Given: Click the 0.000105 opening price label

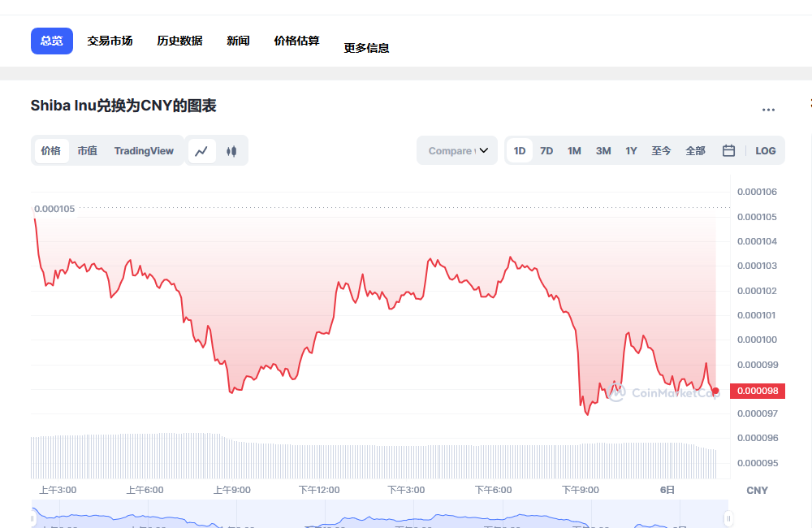Looking at the screenshot, I should [54, 209].
